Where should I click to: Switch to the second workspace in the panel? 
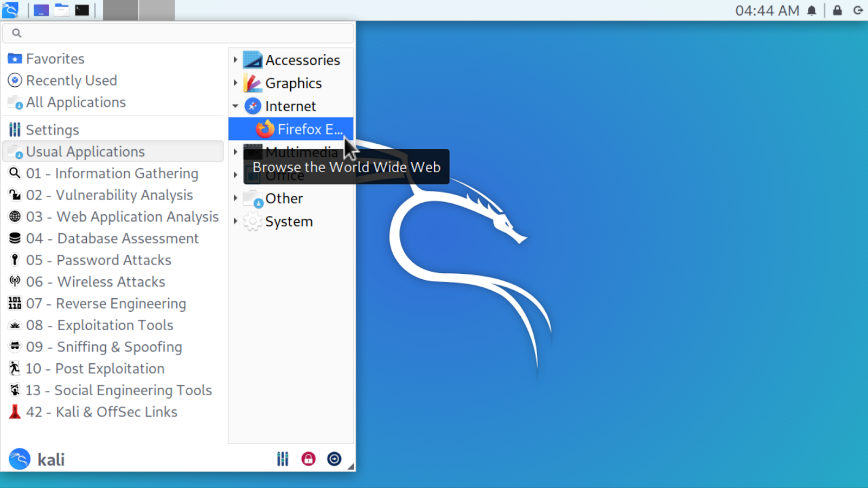tap(156, 10)
